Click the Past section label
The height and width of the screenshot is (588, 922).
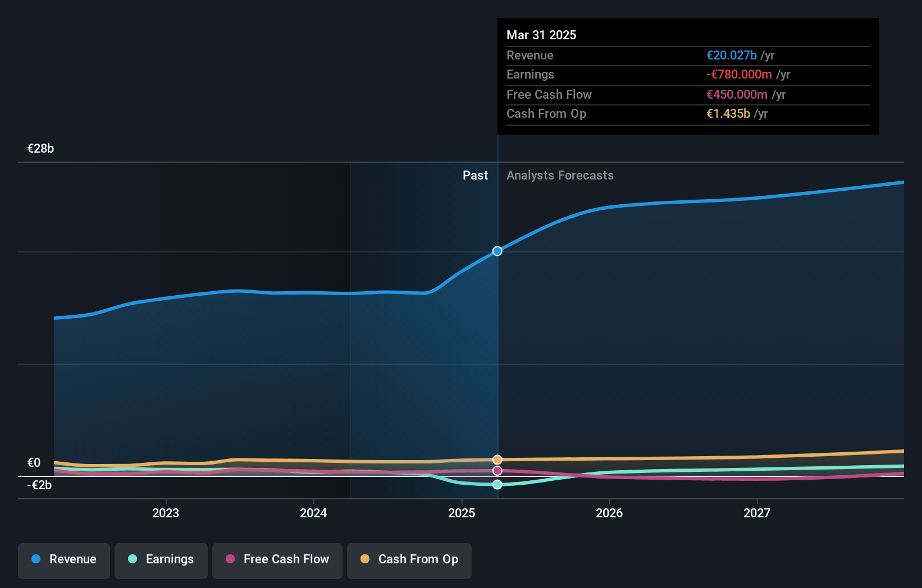475,176
